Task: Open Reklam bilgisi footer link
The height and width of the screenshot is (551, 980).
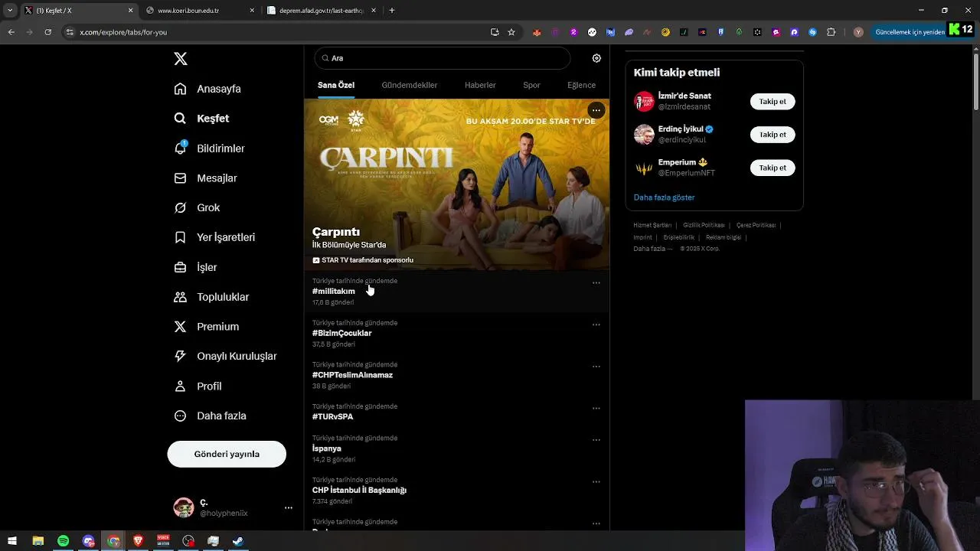Action: (724, 237)
